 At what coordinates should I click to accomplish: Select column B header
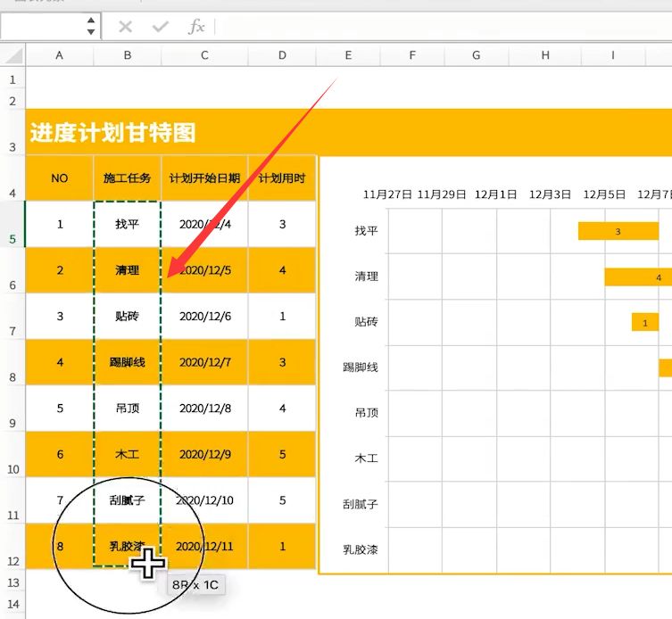pyautogui.click(x=128, y=55)
